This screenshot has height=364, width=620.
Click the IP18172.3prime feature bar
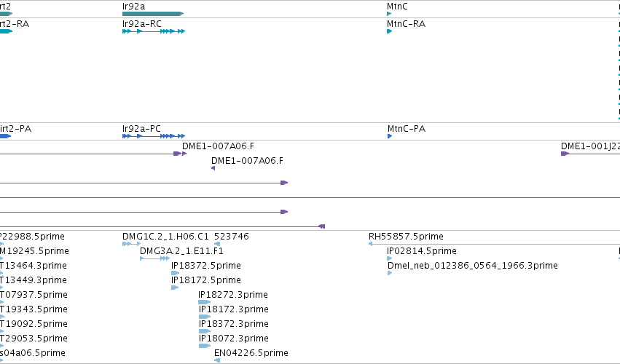click(205, 317)
